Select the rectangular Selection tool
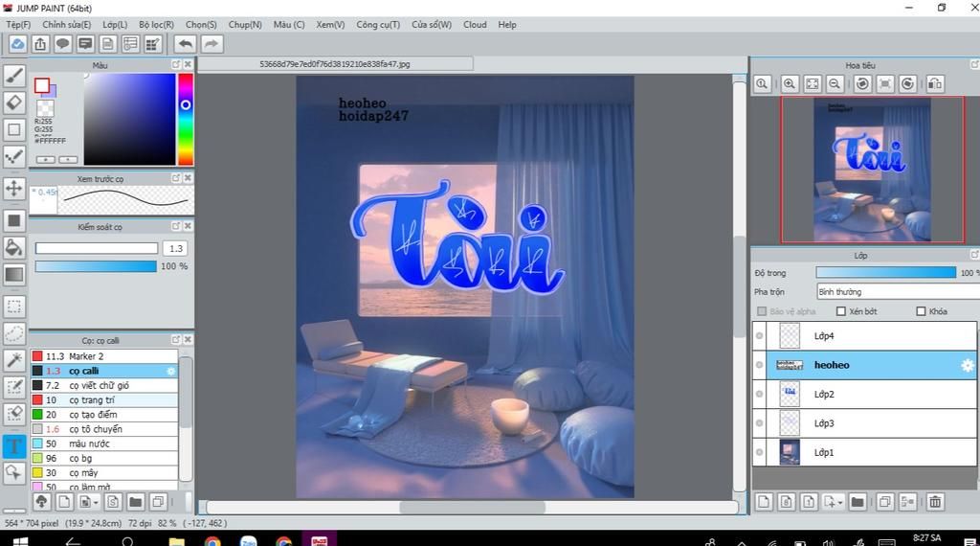 (14, 307)
